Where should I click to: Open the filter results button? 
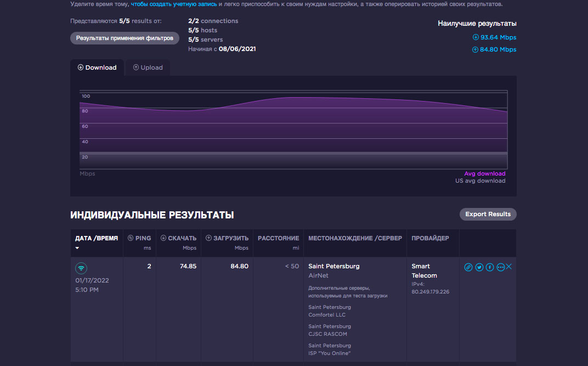coord(125,38)
